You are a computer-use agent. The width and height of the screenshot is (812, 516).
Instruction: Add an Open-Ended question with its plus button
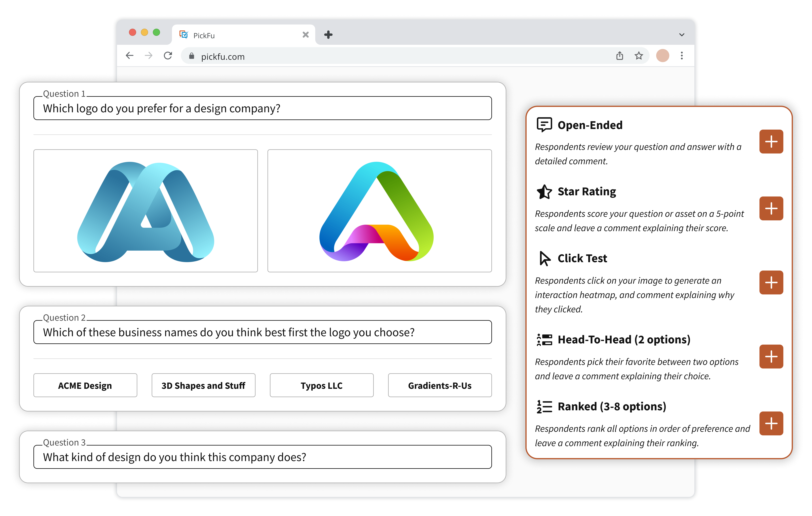click(771, 142)
